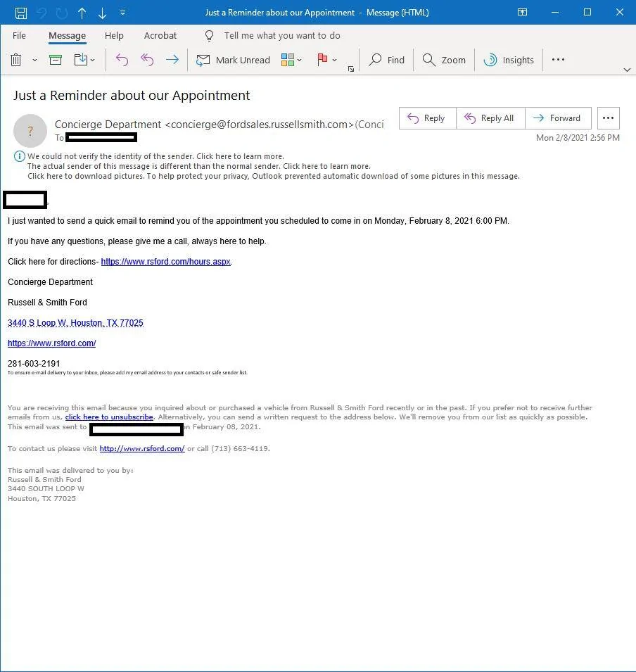Click the info icon beside the sender warning
Screen dimensions: 636x672
pyautogui.click(x=19, y=156)
